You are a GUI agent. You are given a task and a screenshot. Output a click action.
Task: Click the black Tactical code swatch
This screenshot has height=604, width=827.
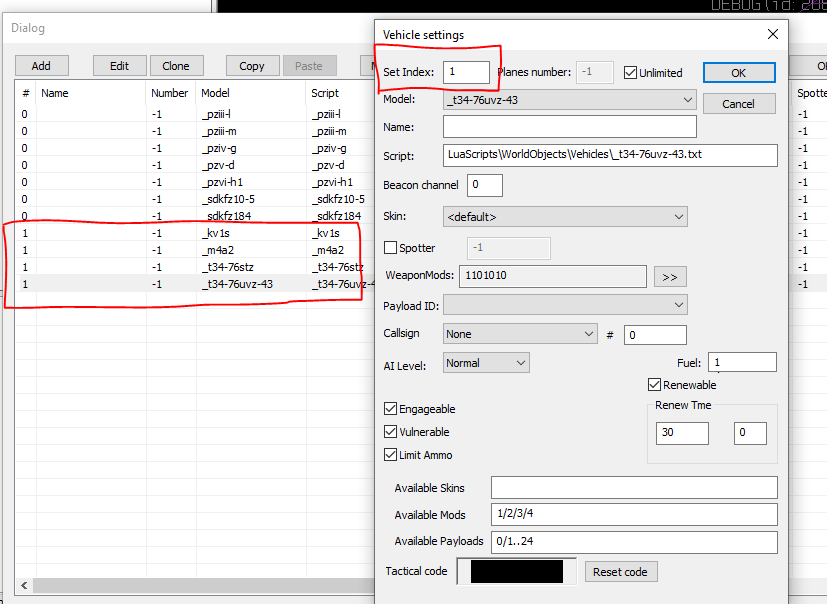coord(516,572)
